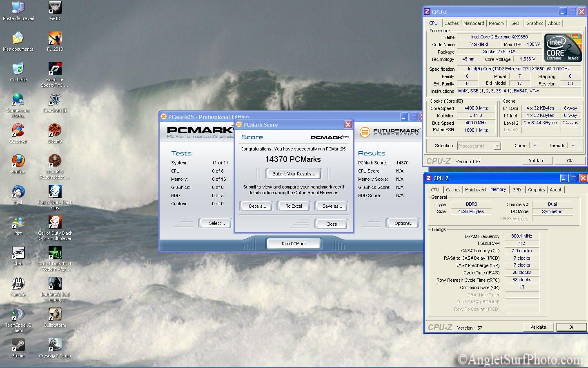
Task: Click OK in upper CPU-Z window
Action: tap(570, 161)
